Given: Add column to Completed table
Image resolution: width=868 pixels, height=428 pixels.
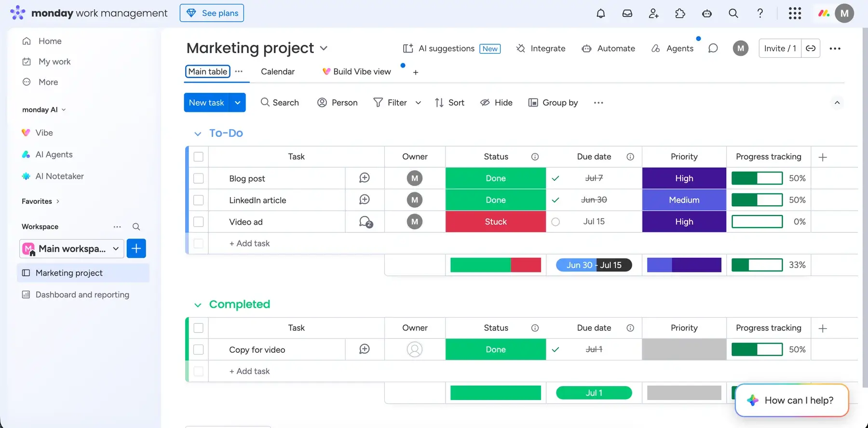Looking at the screenshot, I should [x=823, y=328].
